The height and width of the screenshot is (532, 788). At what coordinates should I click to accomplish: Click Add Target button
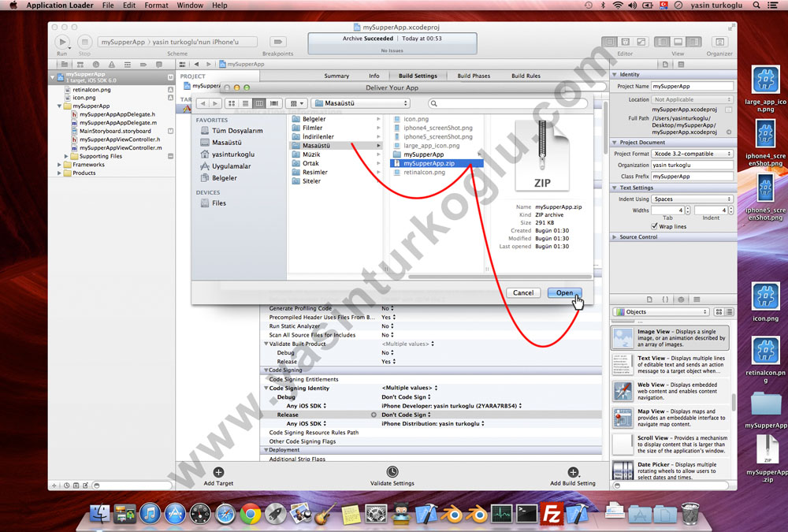[218, 476]
